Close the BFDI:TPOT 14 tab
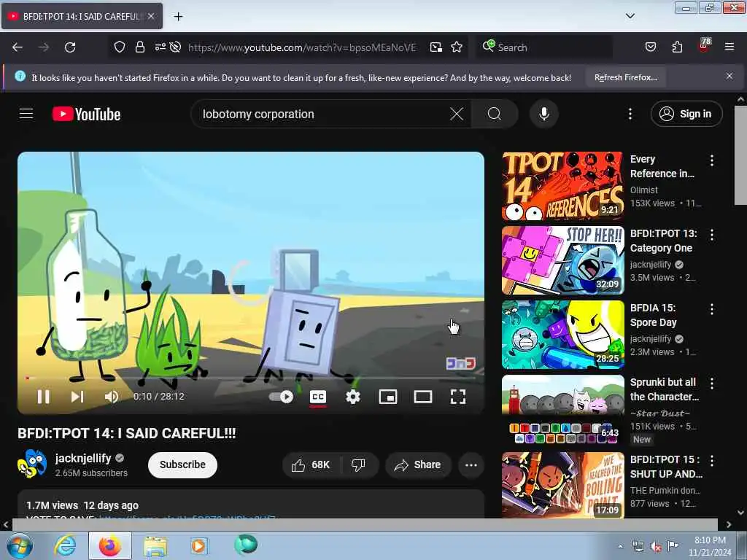The height and width of the screenshot is (560, 747). 151,16
